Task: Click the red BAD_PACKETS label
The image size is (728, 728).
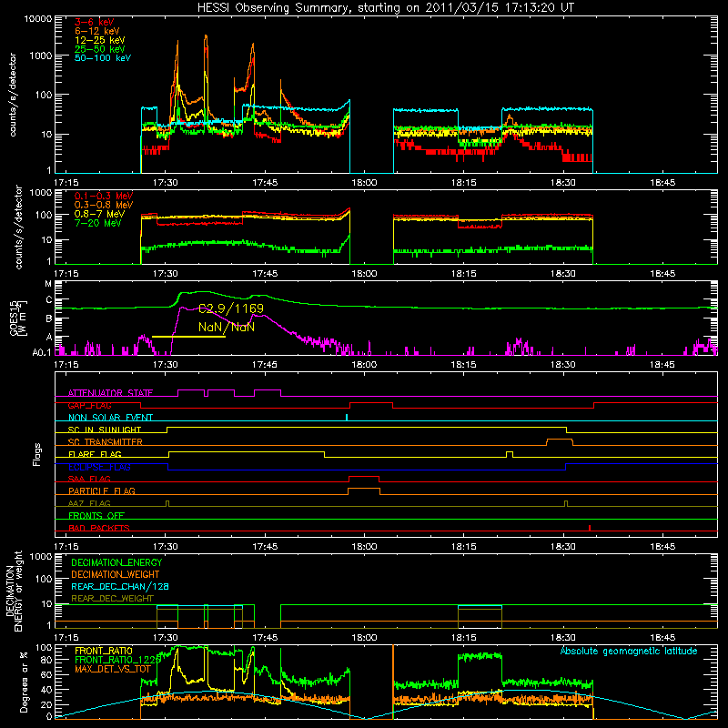Action: pyautogui.click(x=99, y=528)
